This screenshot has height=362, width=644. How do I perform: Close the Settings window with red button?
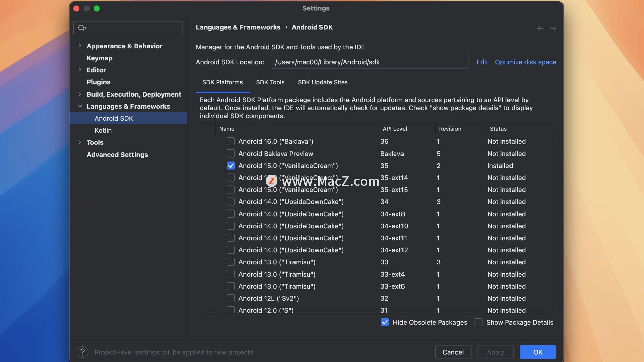click(76, 9)
